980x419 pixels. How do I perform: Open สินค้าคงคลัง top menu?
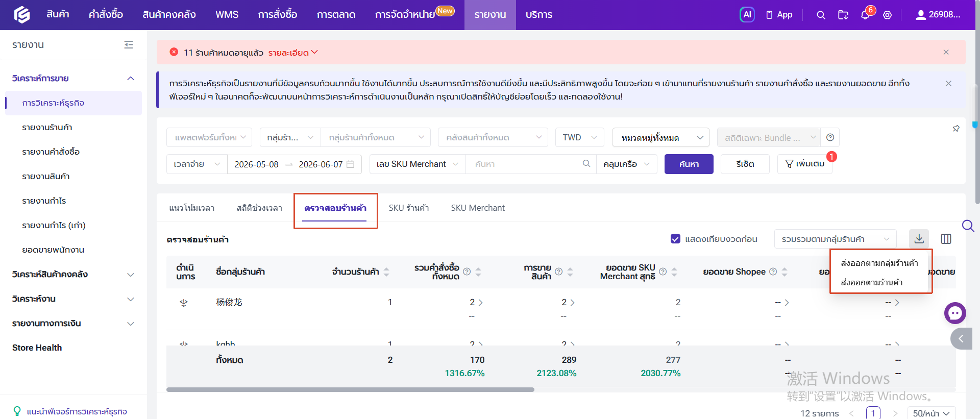click(169, 15)
